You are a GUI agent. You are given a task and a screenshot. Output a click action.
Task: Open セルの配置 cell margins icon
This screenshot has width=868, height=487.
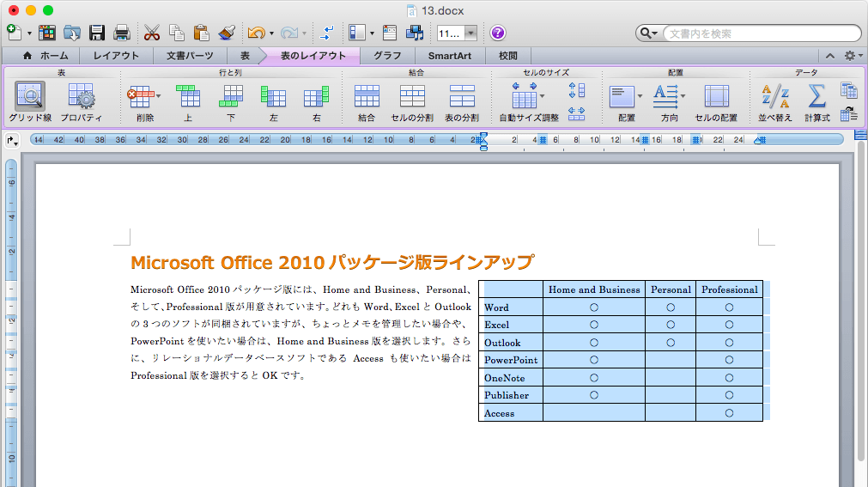pyautogui.click(x=716, y=102)
